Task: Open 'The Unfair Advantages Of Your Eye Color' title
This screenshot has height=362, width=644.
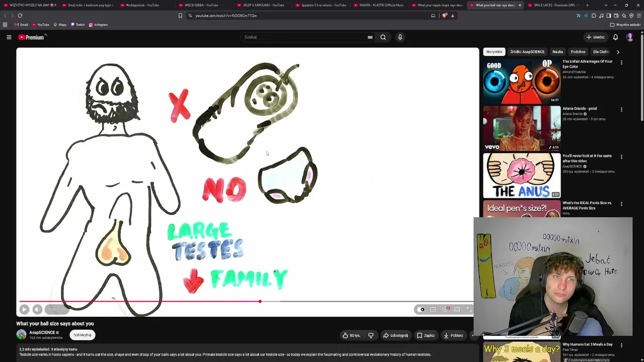Action: [587, 64]
